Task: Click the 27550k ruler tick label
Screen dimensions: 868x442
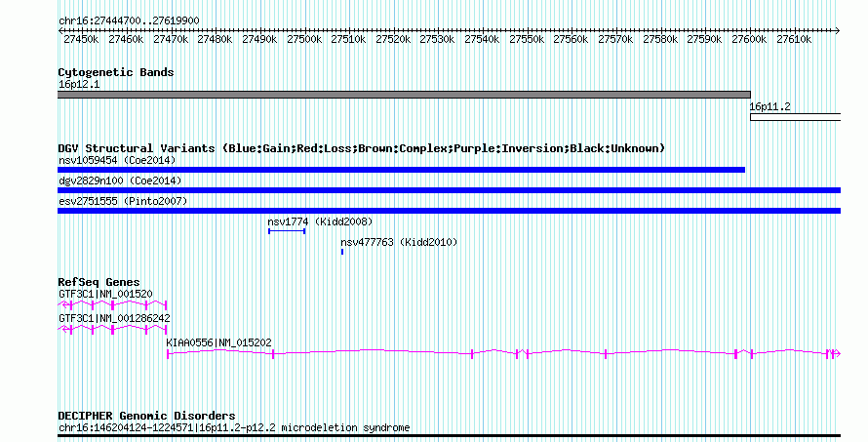Action: coord(527,39)
